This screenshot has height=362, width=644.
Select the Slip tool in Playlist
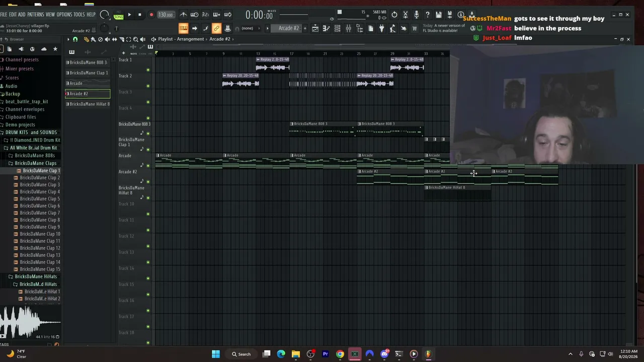[114, 39]
